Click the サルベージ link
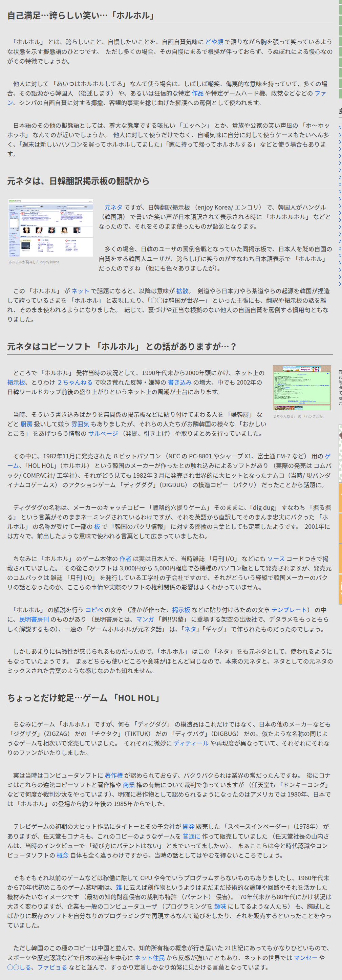The width and height of the screenshot is (342, 980). tap(103, 434)
